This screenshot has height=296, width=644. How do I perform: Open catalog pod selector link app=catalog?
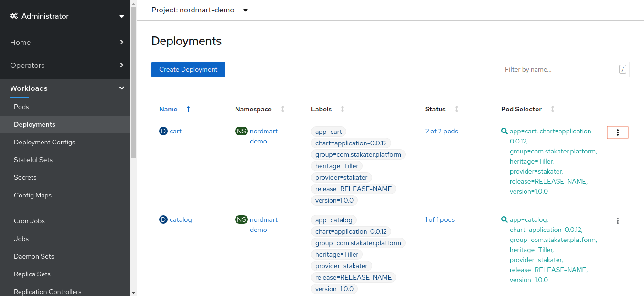(x=553, y=250)
